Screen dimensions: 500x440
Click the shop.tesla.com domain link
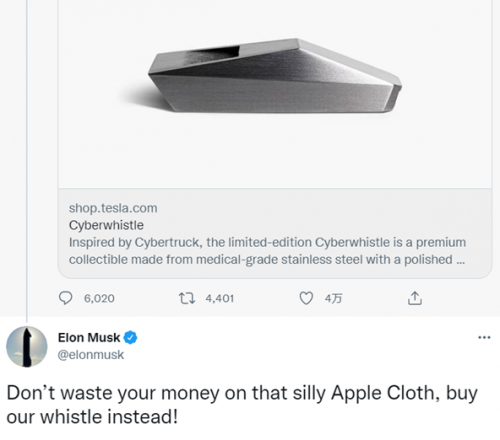point(113,208)
